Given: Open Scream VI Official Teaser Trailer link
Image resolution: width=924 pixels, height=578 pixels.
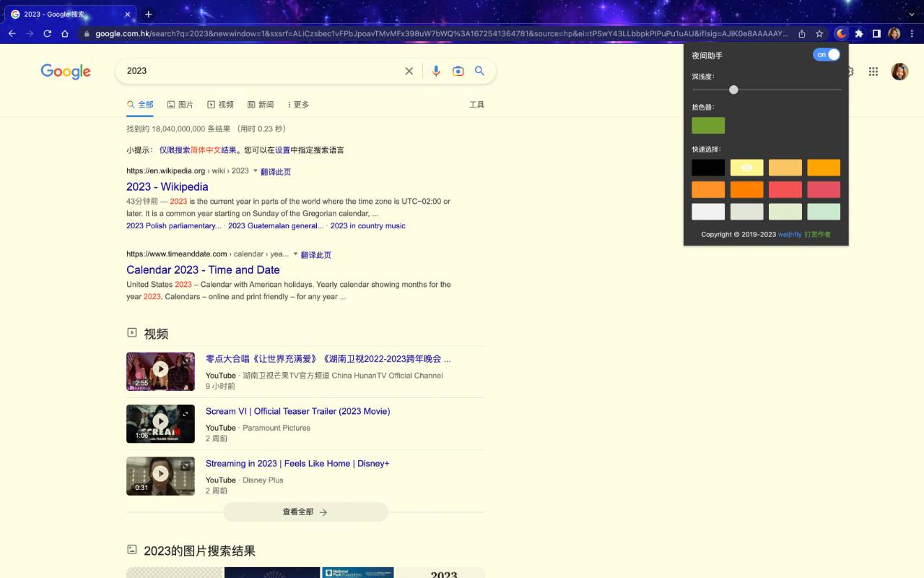Looking at the screenshot, I should (297, 411).
